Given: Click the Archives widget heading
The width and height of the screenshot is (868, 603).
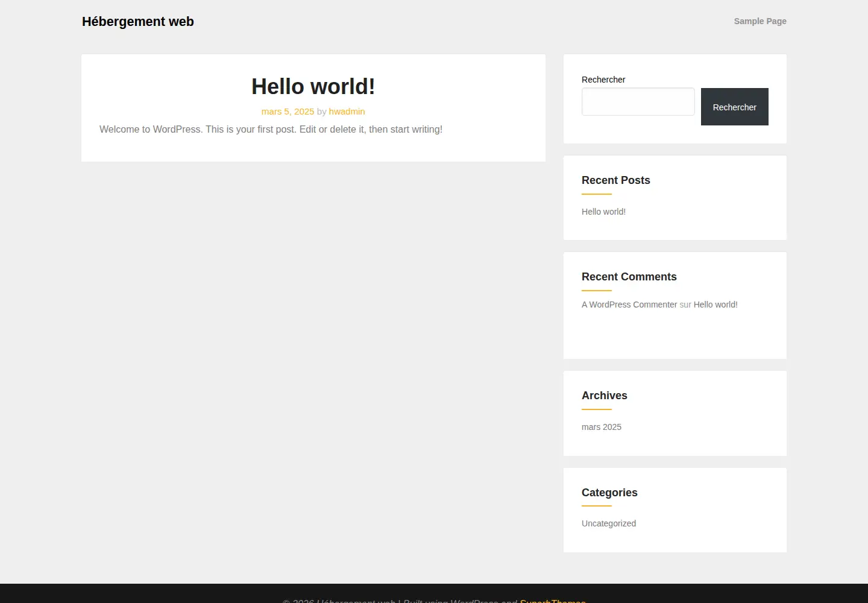Looking at the screenshot, I should pos(605,396).
